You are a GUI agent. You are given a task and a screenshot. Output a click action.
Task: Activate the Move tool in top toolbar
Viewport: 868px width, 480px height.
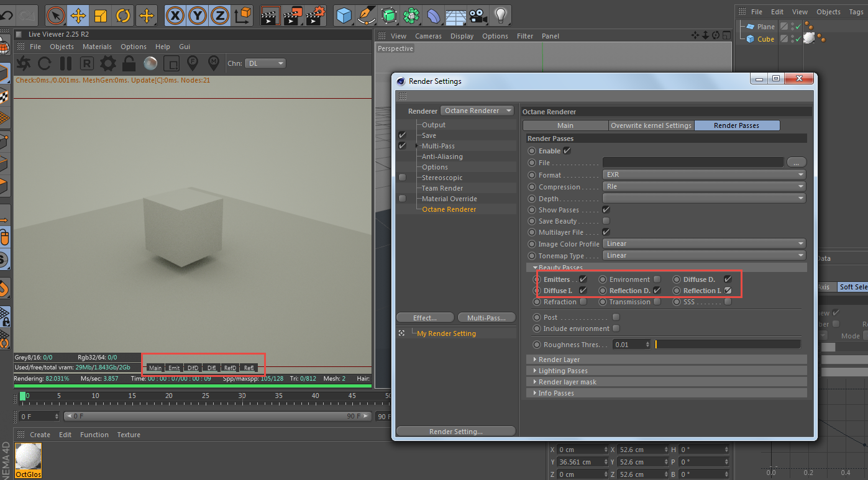point(78,15)
